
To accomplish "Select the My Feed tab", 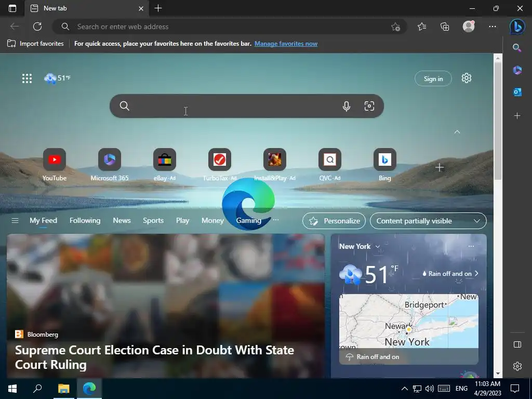I will [44, 220].
